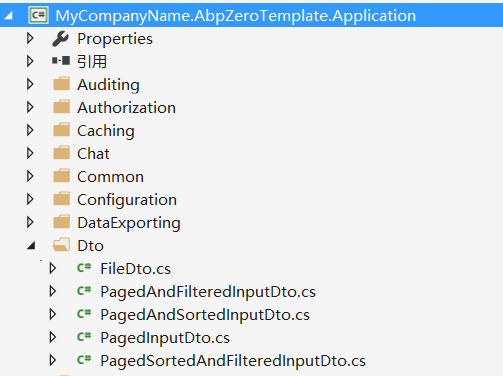Collapse the Dto folder
The height and width of the screenshot is (376, 503).
tap(31, 246)
